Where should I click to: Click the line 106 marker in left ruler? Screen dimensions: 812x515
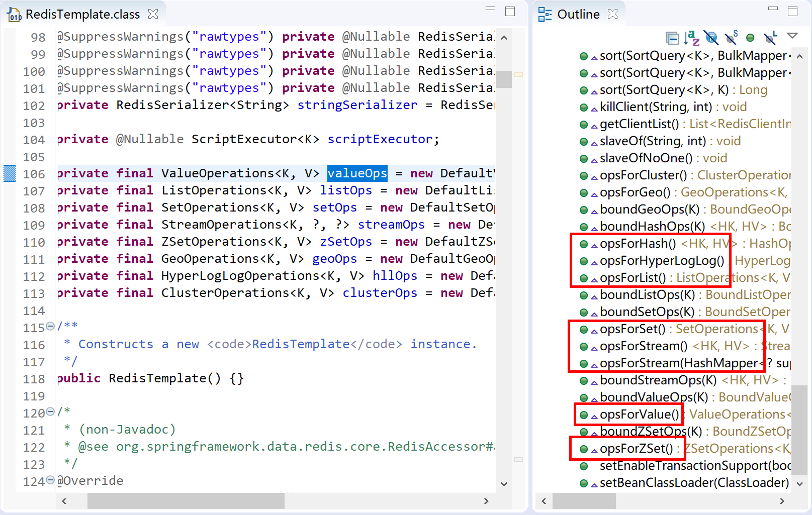pos(10,173)
